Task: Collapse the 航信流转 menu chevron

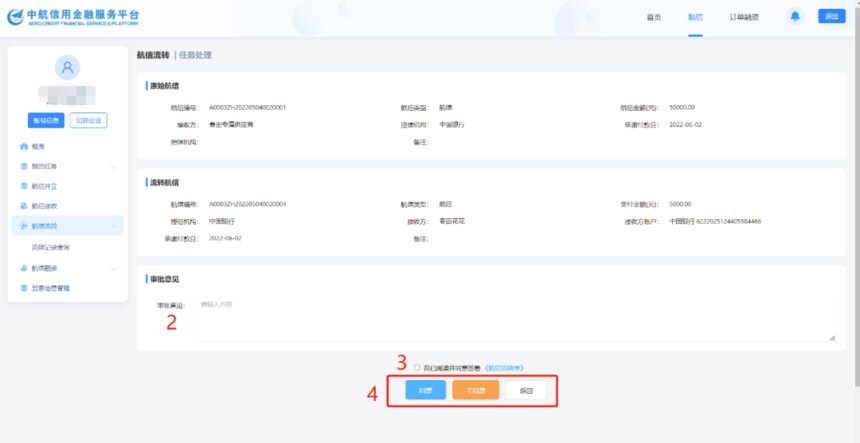Action: [x=113, y=227]
